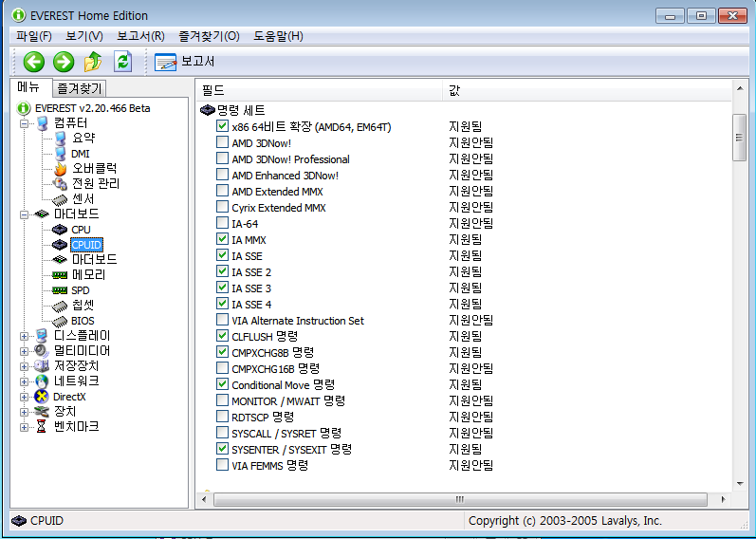
Task: Open the SPD memory module item
Action: (71, 290)
